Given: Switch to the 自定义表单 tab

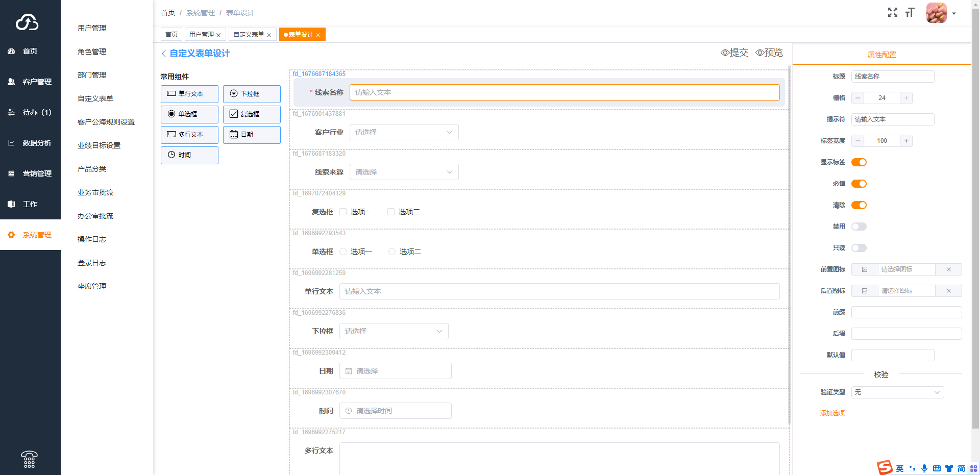Looking at the screenshot, I should point(249,35).
